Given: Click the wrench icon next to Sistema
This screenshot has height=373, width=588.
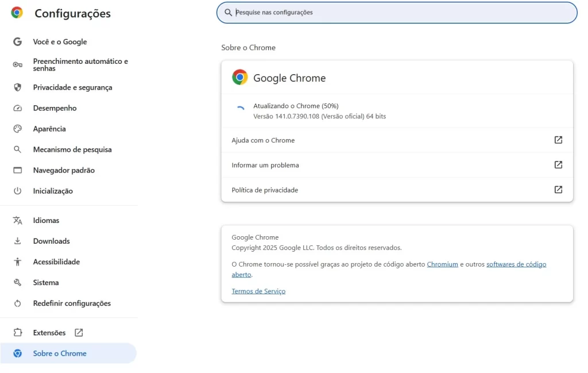Looking at the screenshot, I should point(17,283).
